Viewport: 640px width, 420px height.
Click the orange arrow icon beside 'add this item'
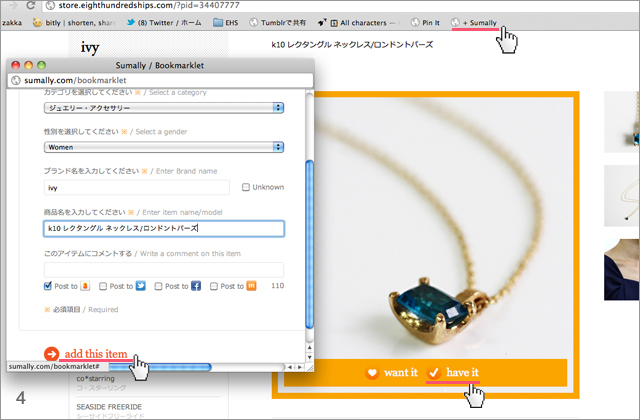click(51, 353)
